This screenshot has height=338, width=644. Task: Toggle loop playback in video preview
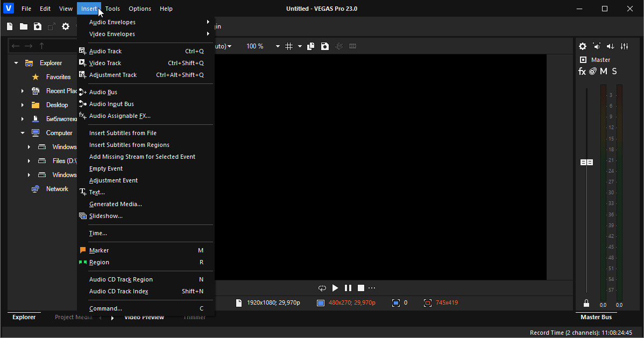click(x=322, y=288)
